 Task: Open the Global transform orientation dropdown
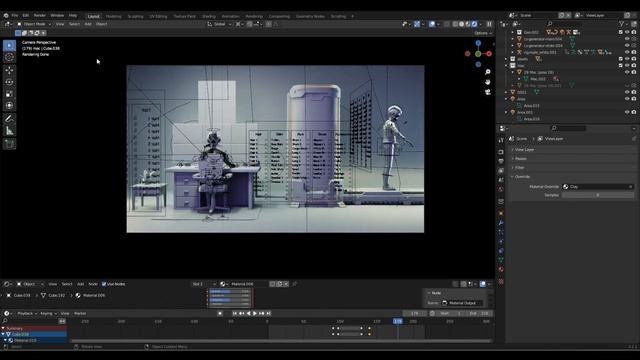[219, 24]
